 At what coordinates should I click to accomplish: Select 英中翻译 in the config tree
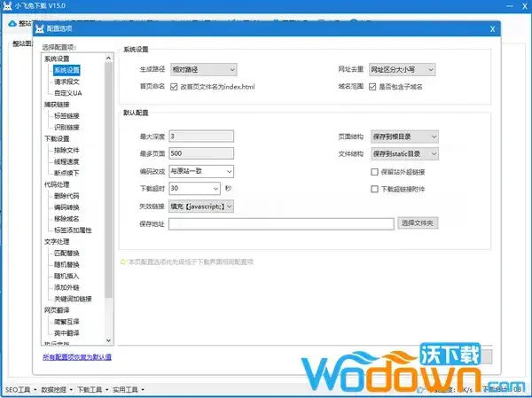tap(66, 333)
